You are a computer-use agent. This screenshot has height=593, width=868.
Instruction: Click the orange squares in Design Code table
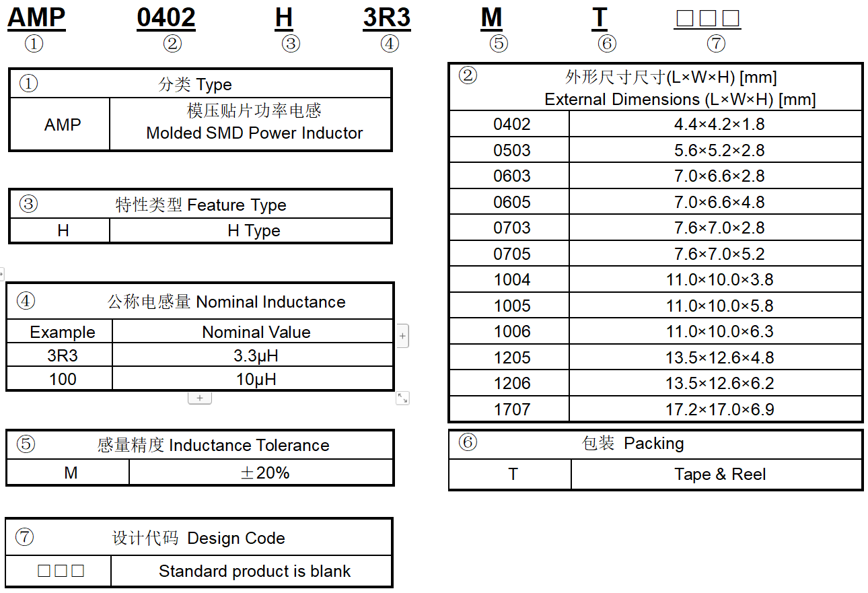click(61, 571)
